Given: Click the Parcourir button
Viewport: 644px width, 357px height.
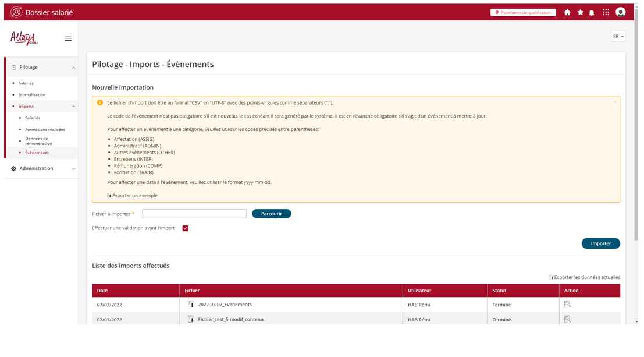Looking at the screenshot, I should (x=271, y=214).
